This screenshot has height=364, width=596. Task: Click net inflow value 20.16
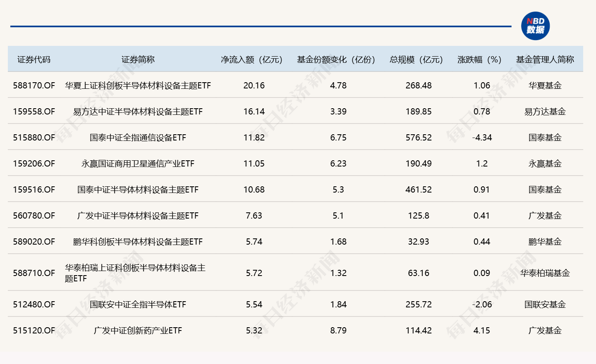coord(254,86)
